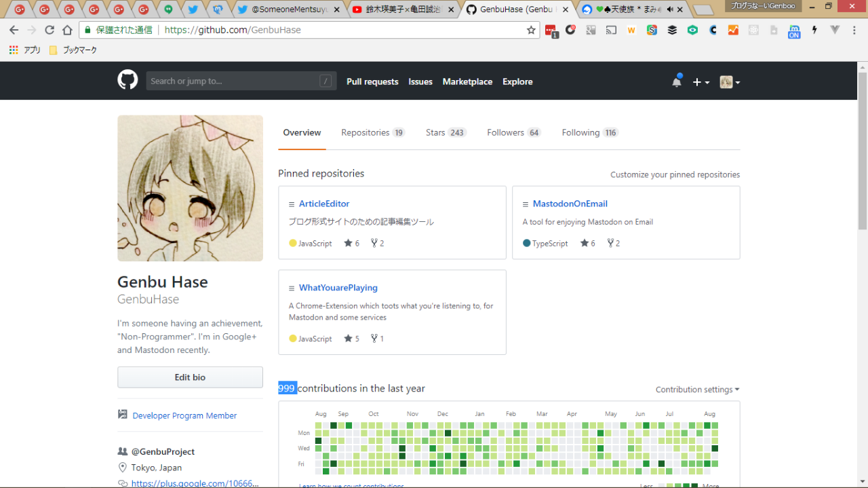This screenshot has width=868, height=488.
Task: Reload the page with refresh icon
Action: click(x=50, y=30)
